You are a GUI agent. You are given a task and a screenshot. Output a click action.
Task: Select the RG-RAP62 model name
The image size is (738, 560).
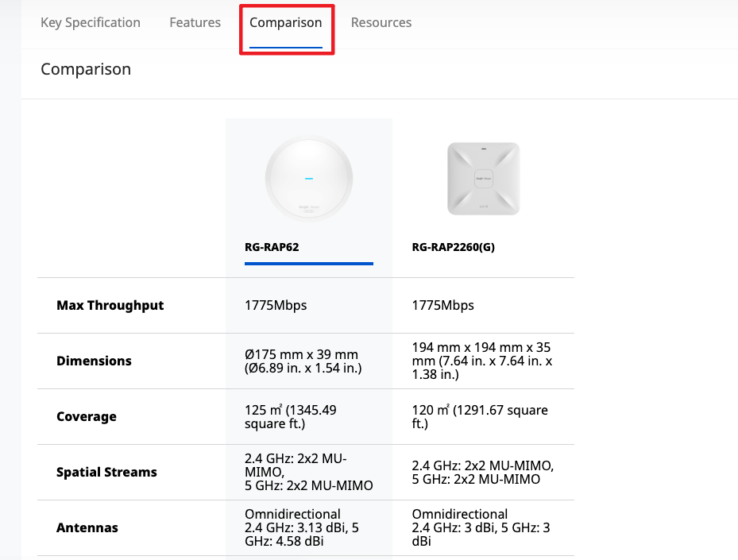[x=272, y=247]
